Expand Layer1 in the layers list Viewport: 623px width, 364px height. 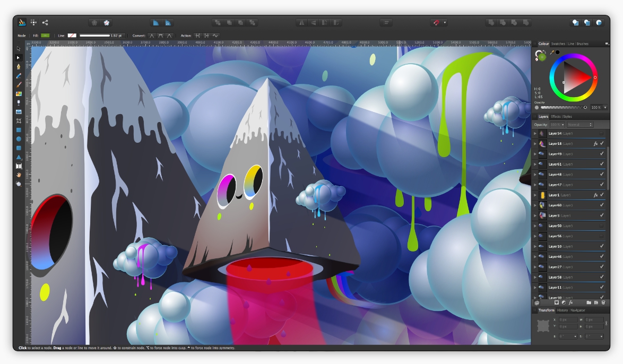535,195
